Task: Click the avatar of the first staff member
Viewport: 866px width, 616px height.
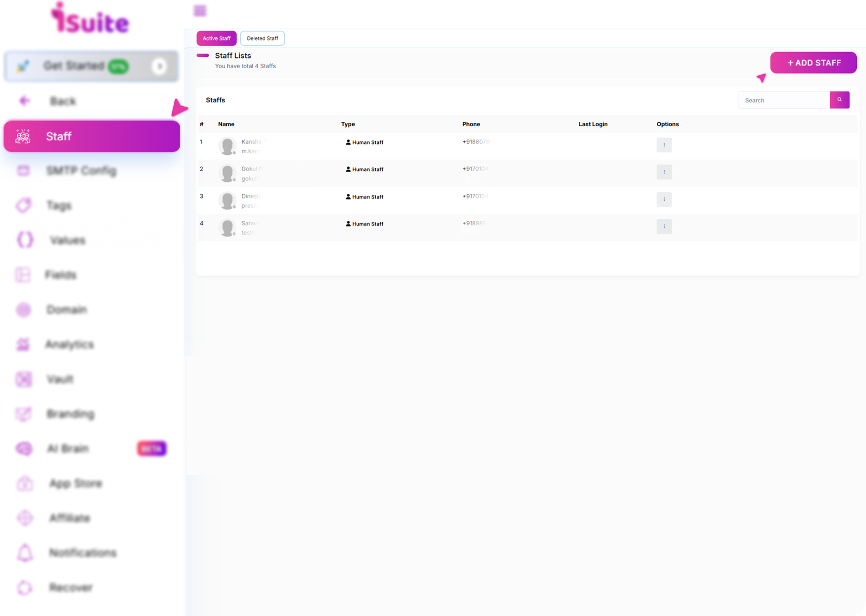Action: [227, 146]
